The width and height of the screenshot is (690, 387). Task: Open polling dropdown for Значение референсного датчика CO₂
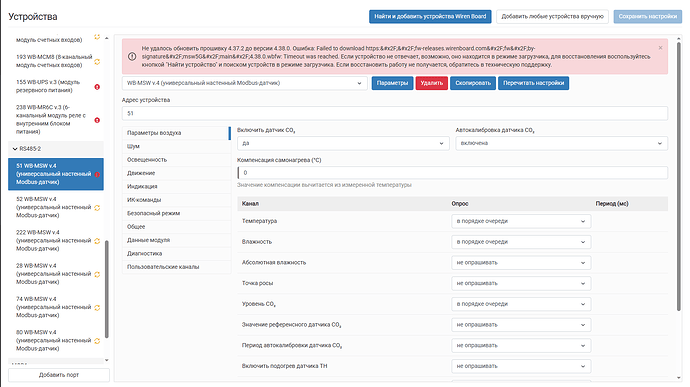[521, 324]
